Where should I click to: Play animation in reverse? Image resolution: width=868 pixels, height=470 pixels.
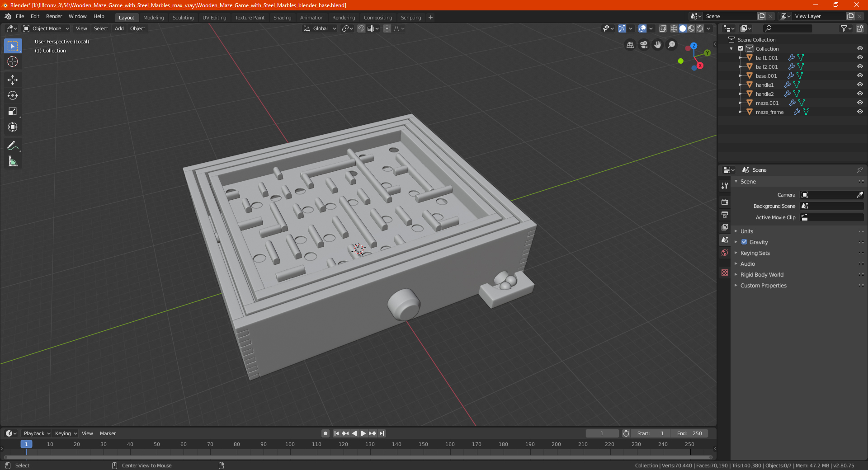(x=354, y=433)
